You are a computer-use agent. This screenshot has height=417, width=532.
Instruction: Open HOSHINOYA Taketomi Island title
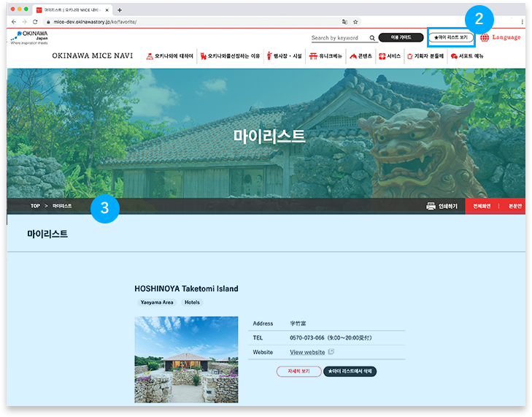tap(186, 288)
